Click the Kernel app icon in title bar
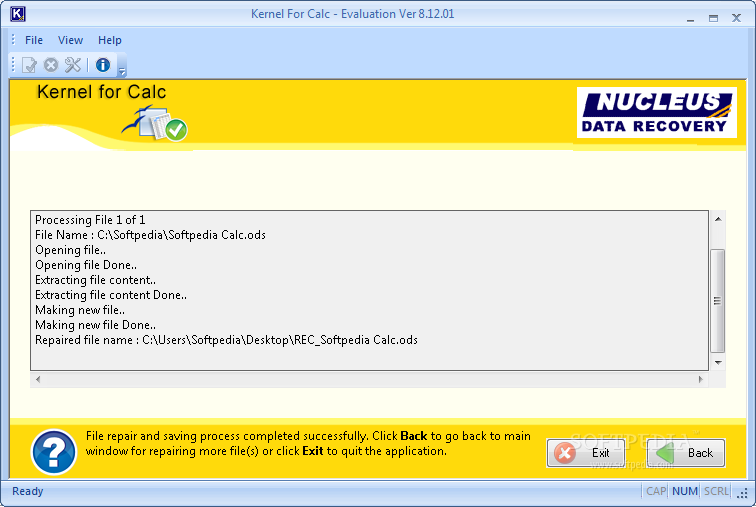Viewport: 756px width, 507px height. pyautogui.click(x=17, y=14)
